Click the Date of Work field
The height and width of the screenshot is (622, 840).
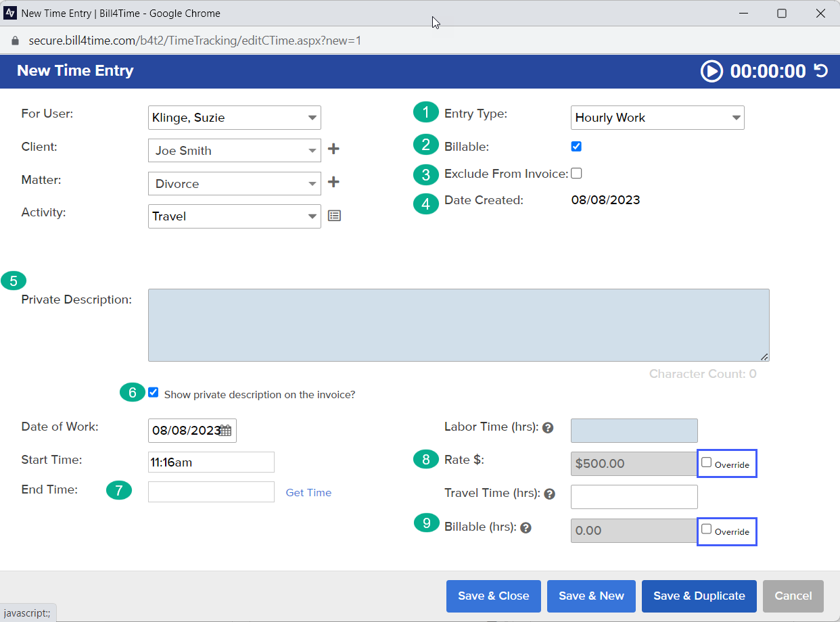[192, 431]
